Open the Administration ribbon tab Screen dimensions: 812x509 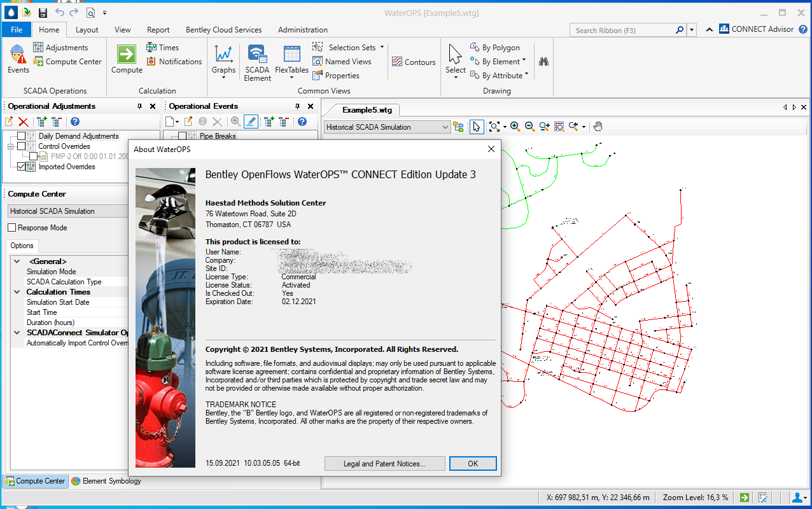303,29
